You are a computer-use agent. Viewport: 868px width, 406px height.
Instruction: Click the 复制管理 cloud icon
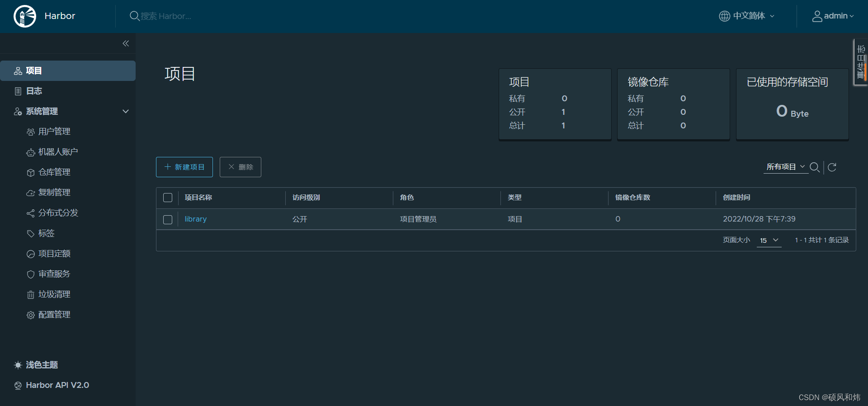30,193
